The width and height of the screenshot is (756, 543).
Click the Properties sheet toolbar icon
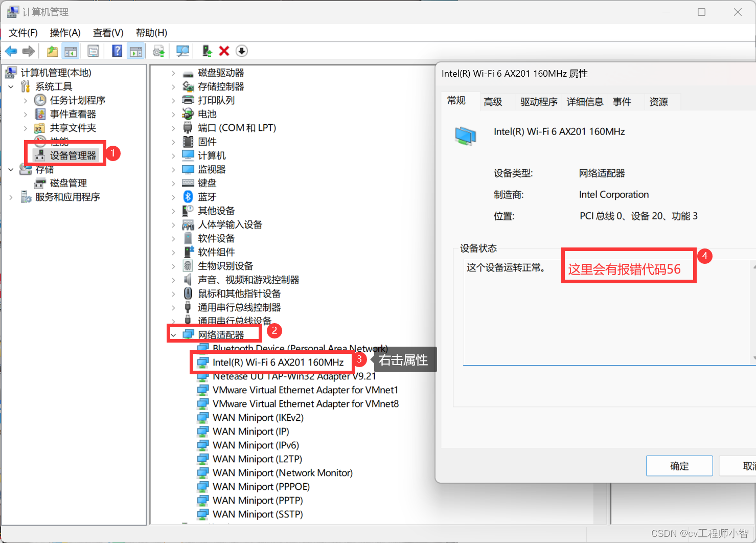[x=94, y=51]
